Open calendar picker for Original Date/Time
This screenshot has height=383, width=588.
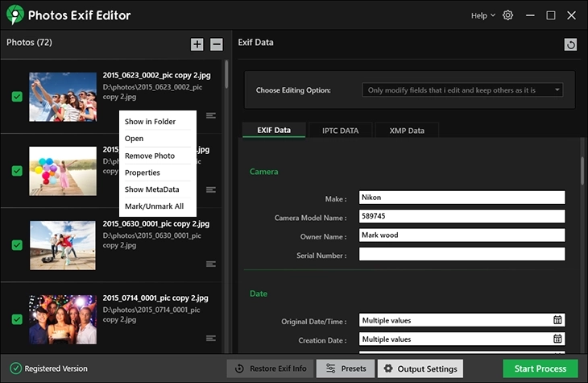[x=557, y=320]
